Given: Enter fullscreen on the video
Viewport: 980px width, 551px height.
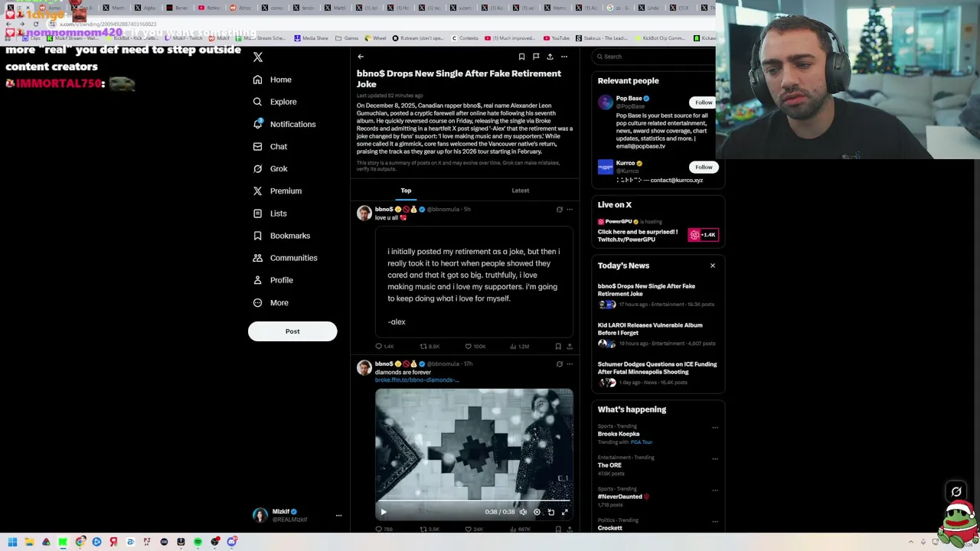Looking at the screenshot, I should [x=565, y=512].
